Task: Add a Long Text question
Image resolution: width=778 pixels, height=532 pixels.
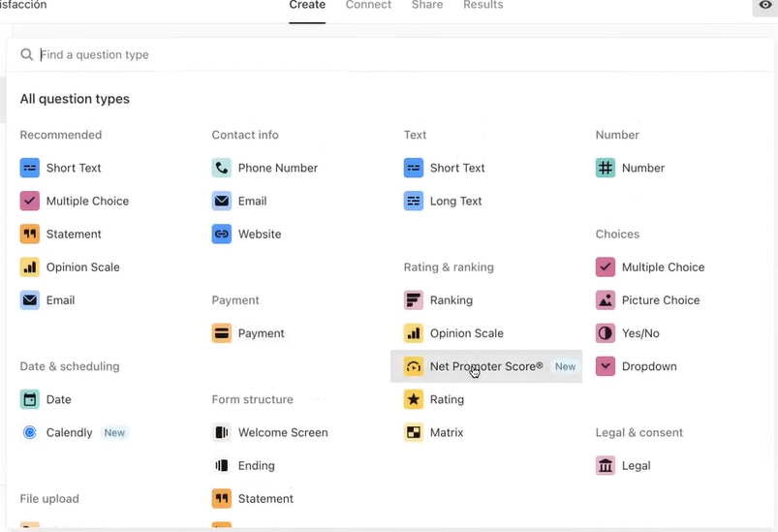Action: [486, 201]
